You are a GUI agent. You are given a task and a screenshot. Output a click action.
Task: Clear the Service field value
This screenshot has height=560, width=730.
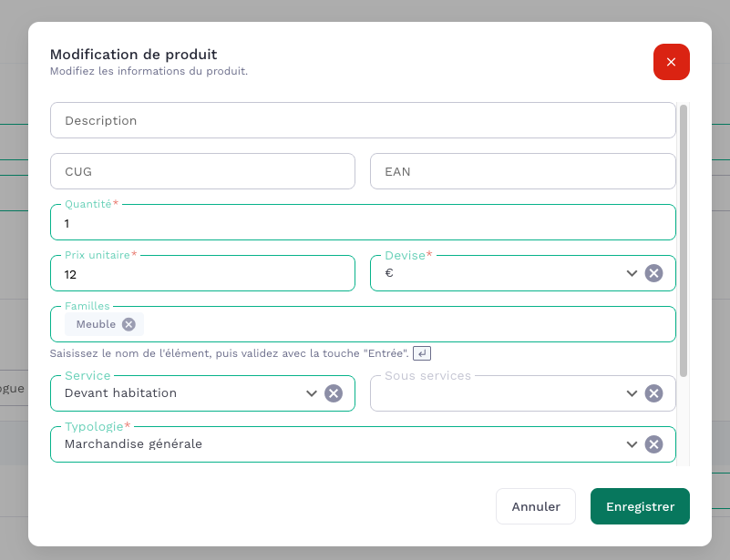(334, 393)
